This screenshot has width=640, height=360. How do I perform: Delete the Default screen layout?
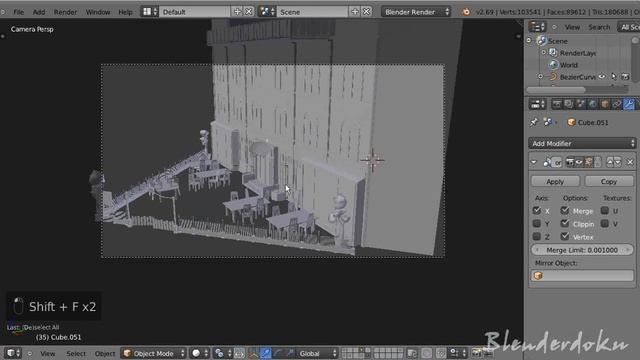pyautogui.click(x=249, y=12)
